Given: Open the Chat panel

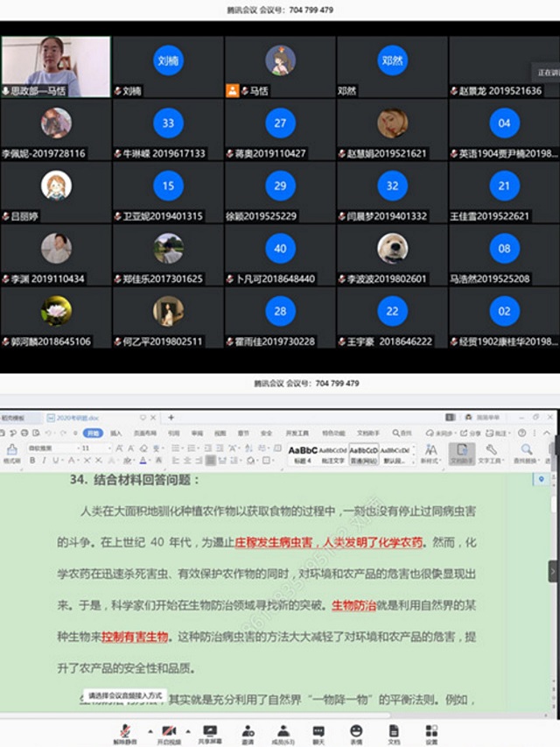Looking at the screenshot, I should 318,734.
